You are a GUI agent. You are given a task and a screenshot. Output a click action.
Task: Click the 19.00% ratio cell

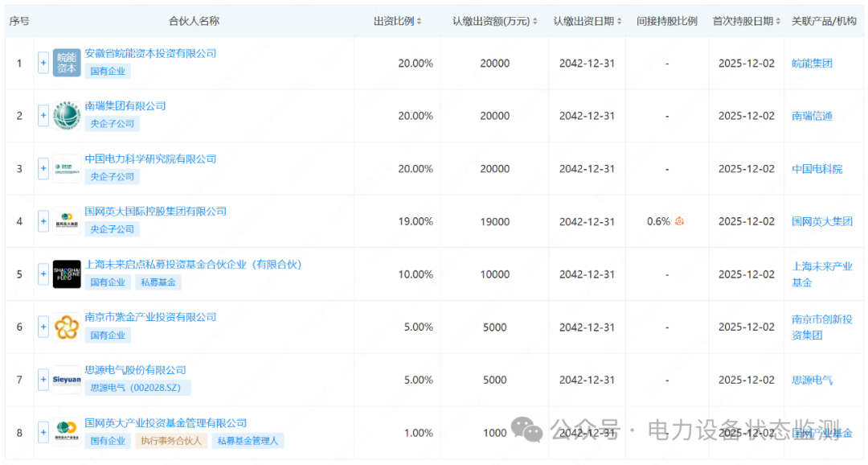tap(416, 222)
